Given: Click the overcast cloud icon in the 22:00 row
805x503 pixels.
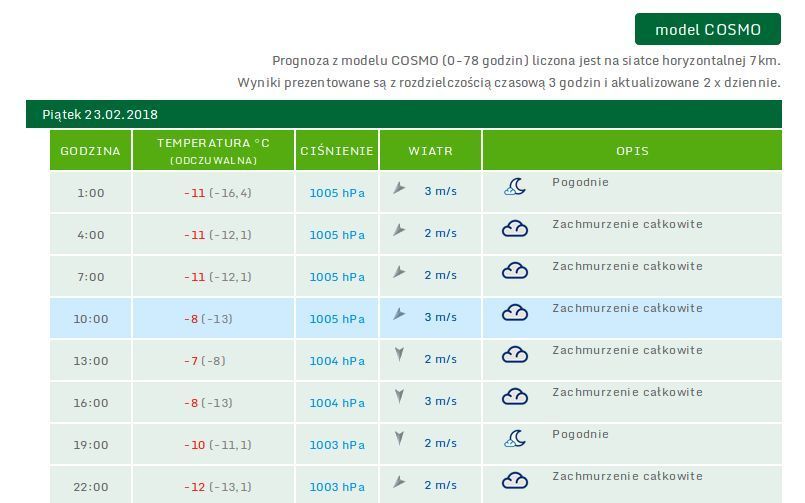Looking at the screenshot, I should pos(515,480).
